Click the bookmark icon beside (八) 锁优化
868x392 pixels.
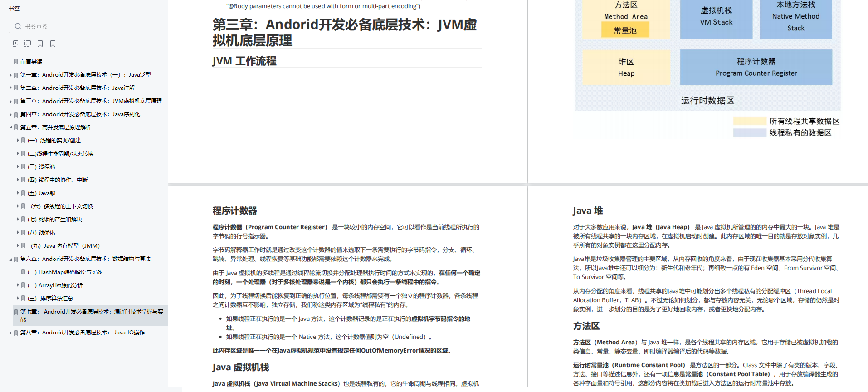pyautogui.click(x=23, y=233)
